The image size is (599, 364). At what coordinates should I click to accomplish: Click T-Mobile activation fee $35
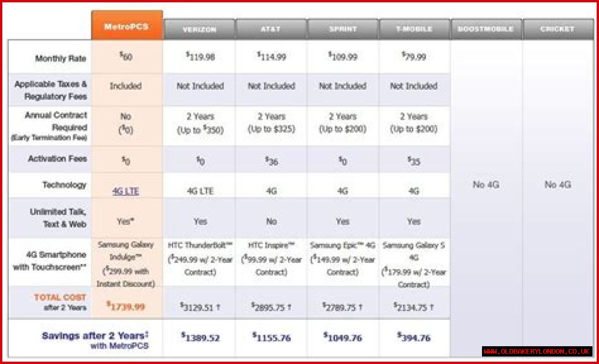pyautogui.click(x=414, y=160)
